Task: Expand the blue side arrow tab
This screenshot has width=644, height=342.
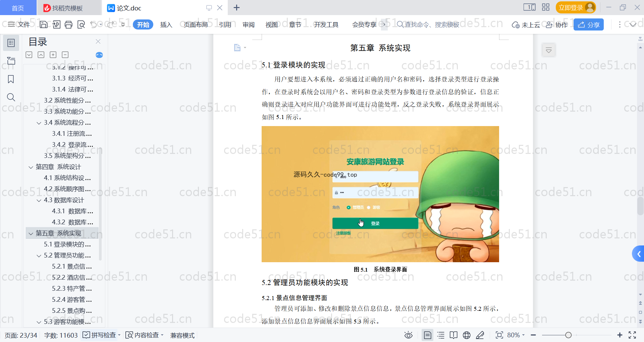Action: (638, 254)
